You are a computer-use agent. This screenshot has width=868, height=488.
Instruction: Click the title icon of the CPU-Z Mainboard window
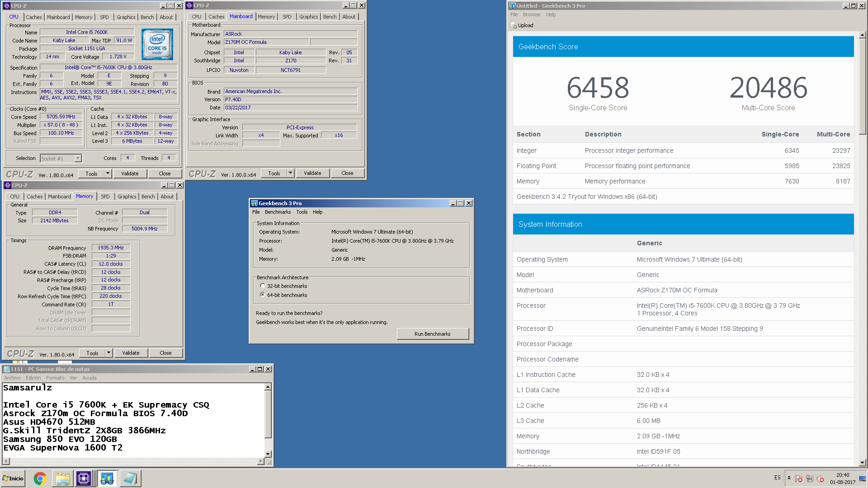tap(189, 5)
